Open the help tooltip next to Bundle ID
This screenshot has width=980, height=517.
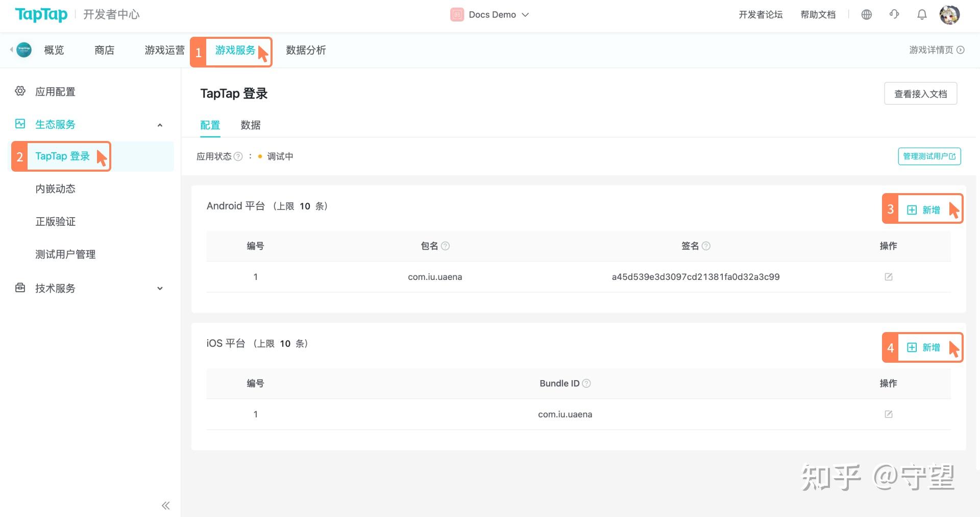pyautogui.click(x=586, y=383)
